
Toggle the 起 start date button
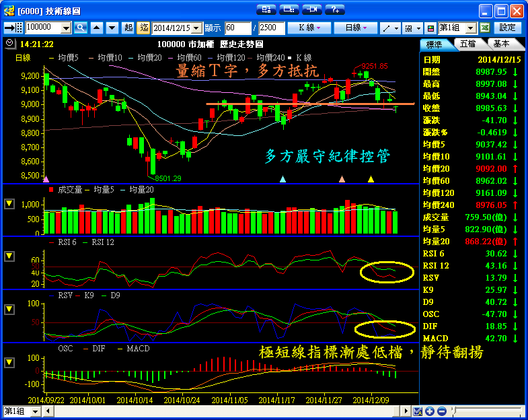(x=128, y=28)
